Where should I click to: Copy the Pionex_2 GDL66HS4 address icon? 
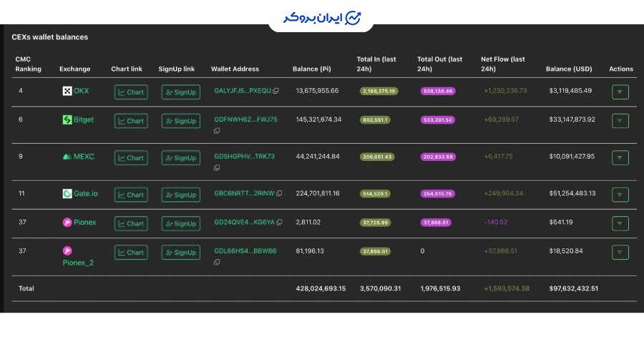point(217,263)
